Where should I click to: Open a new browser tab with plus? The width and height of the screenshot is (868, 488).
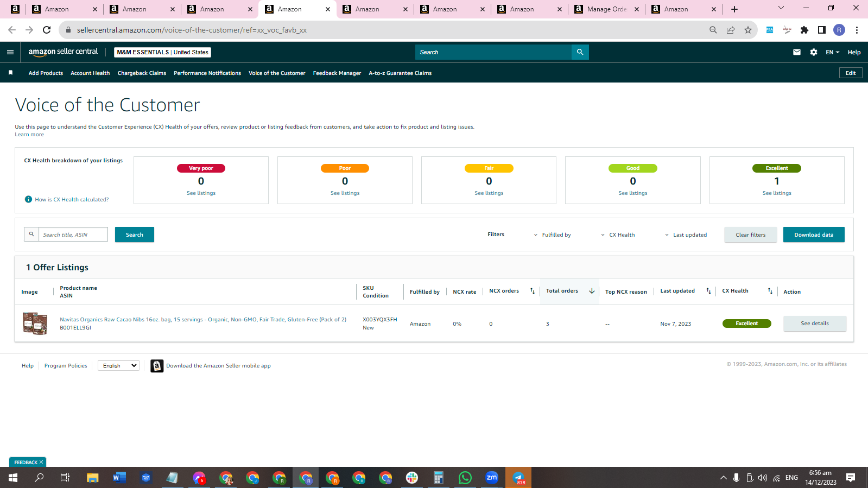click(734, 9)
